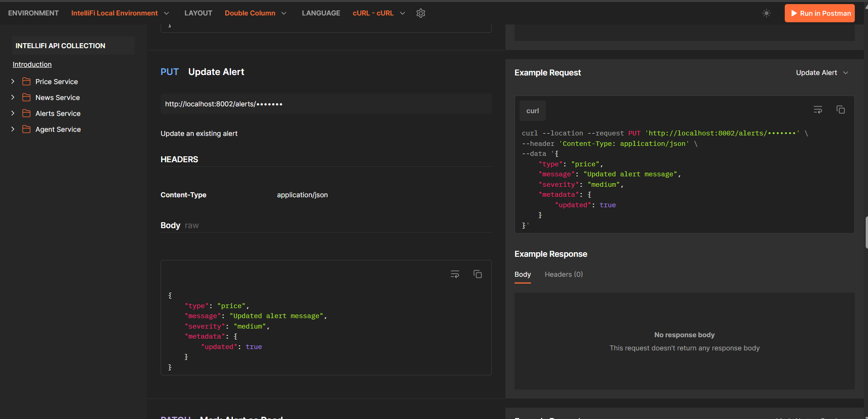Click the settings gear icon in top bar
Screen dimensions: 868x419
pyautogui.click(x=421, y=13)
